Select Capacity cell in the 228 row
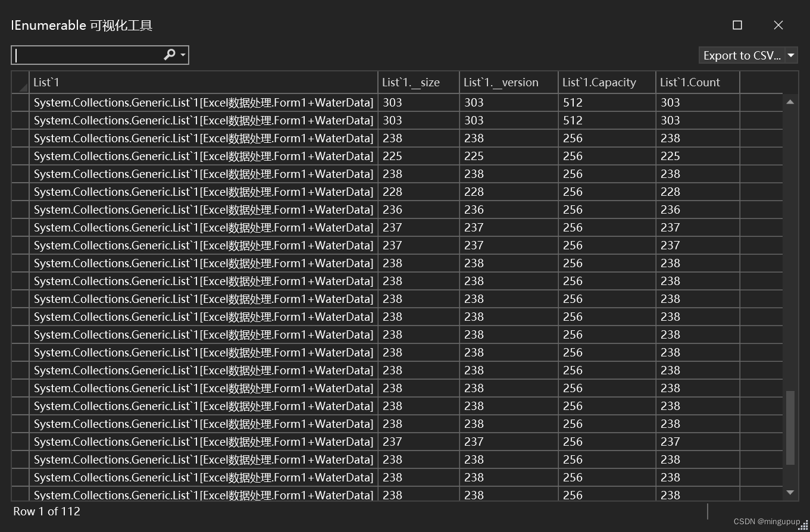Viewport: 810px width, 532px height. click(x=607, y=192)
